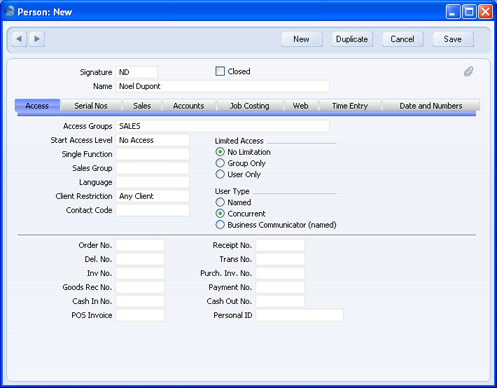The height and width of the screenshot is (388, 497).
Task: Select the Group Only radio option
Action: 220,163
